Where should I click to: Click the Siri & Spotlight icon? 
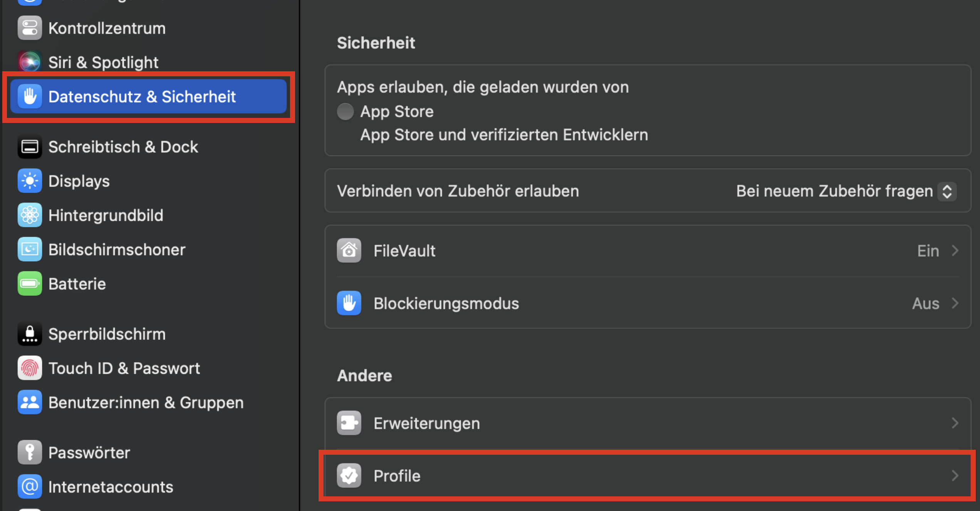pyautogui.click(x=30, y=62)
